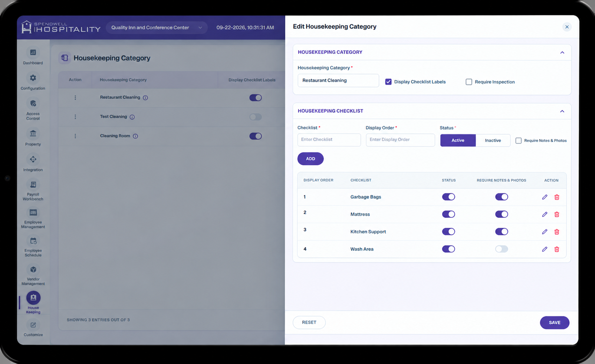Viewport: 595px width, 364px height.
Task: Click the RESET button
Action: 309,322
